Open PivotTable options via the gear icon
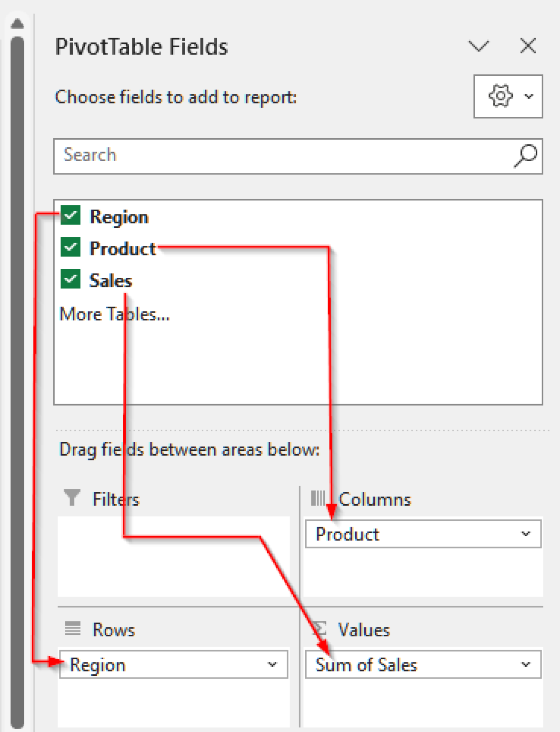Screen dimensions: 560x732 coord(499,96)
